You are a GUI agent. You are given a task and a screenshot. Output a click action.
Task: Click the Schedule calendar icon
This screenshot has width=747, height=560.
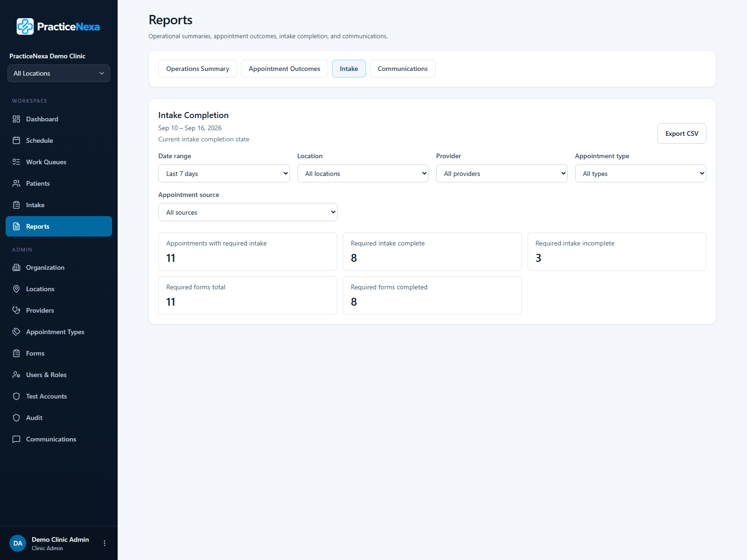click(x=16, y=140)
